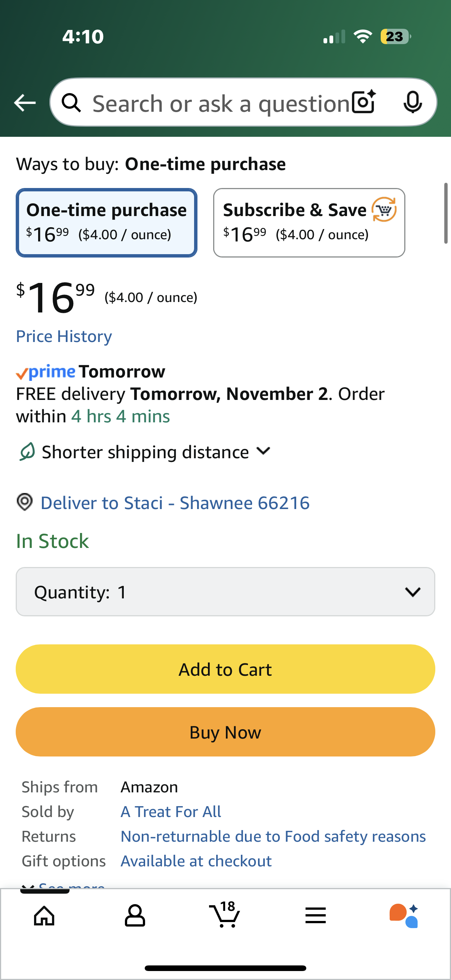Tap the Add to Cart button
451x980 pixels.
[225, 669]
